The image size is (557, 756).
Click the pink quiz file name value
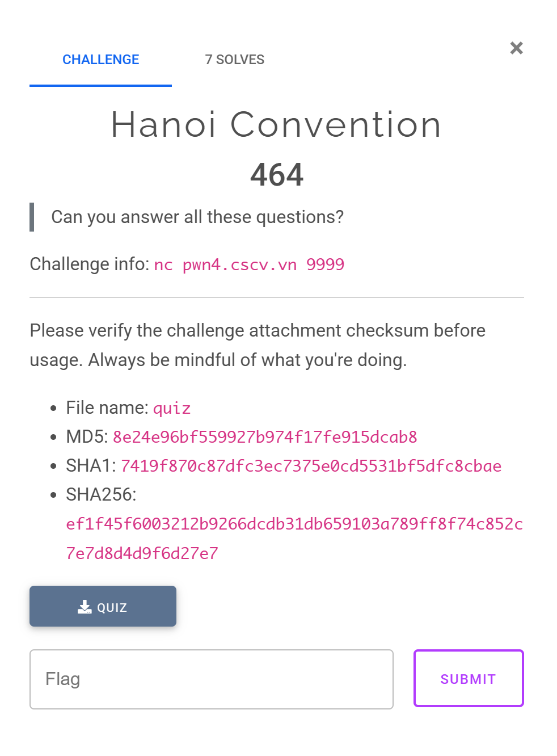click(x=172, y=408)
